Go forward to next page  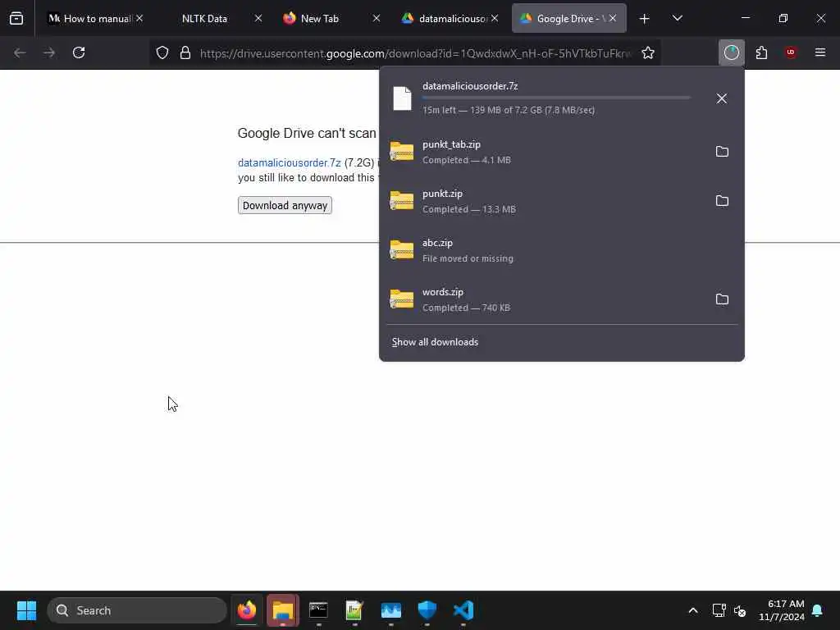click(x=49, y=52)
